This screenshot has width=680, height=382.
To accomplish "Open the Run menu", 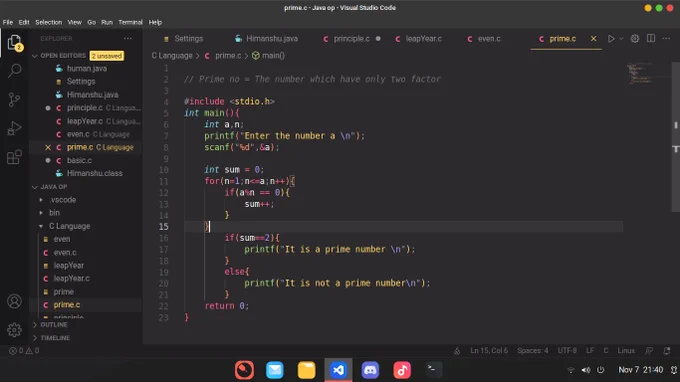I will pos(107,22).
